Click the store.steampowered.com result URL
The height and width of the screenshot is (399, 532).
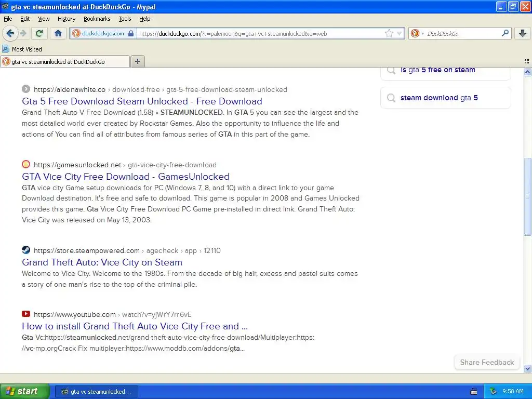(x=127, y=251)
